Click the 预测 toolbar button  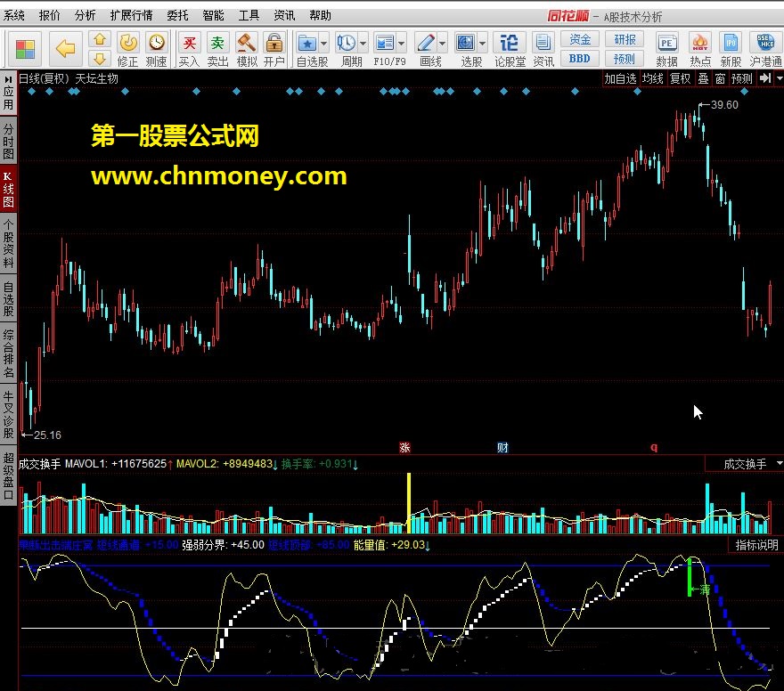625,59
